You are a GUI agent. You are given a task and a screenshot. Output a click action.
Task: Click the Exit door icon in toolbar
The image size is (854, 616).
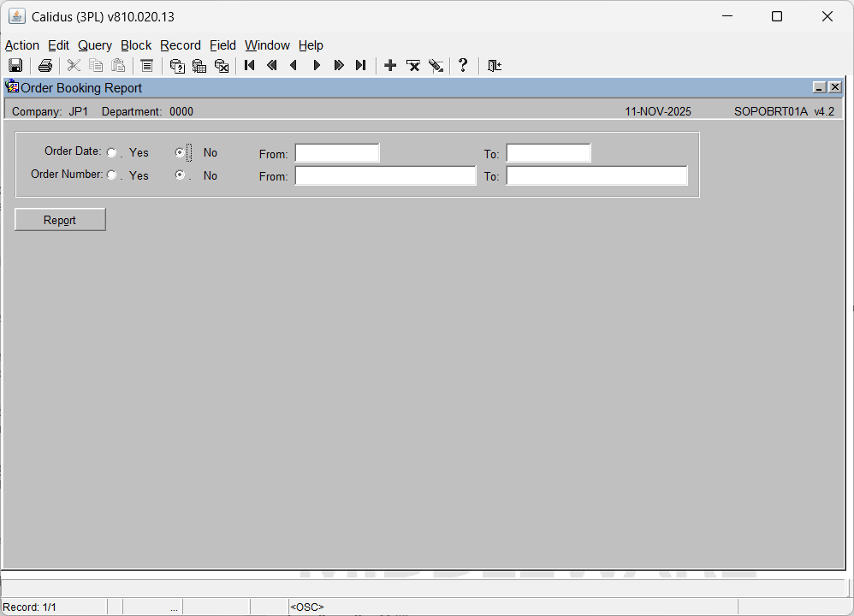(494, 66)
